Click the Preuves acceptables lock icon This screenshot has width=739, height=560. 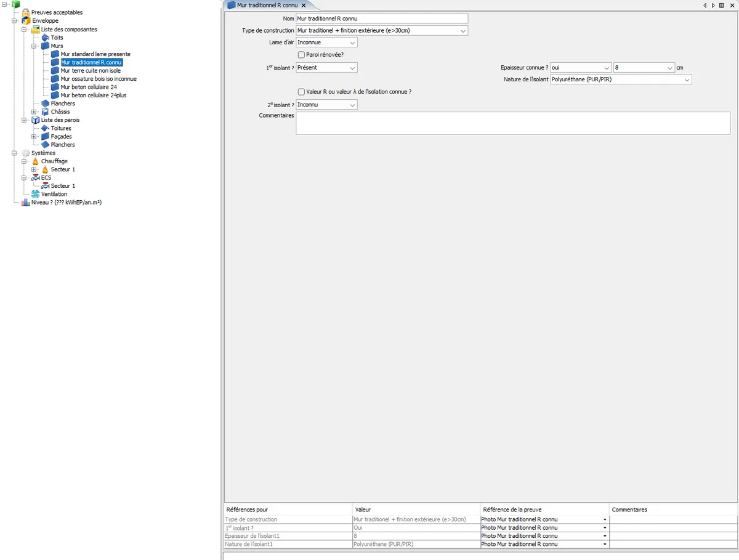point(25,12)
